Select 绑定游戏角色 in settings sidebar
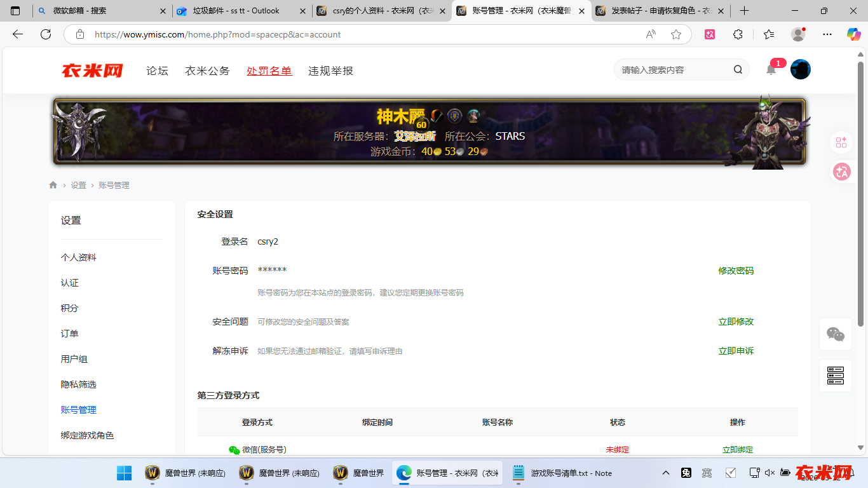This screenshot has height=488, width=868. pyautogui.click(x=88, y=435)
